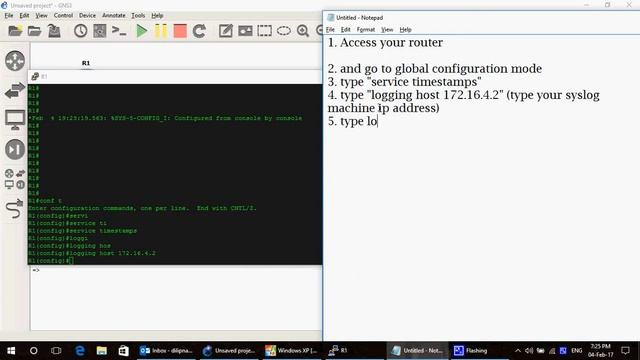Click the insert picture icon

245,31
